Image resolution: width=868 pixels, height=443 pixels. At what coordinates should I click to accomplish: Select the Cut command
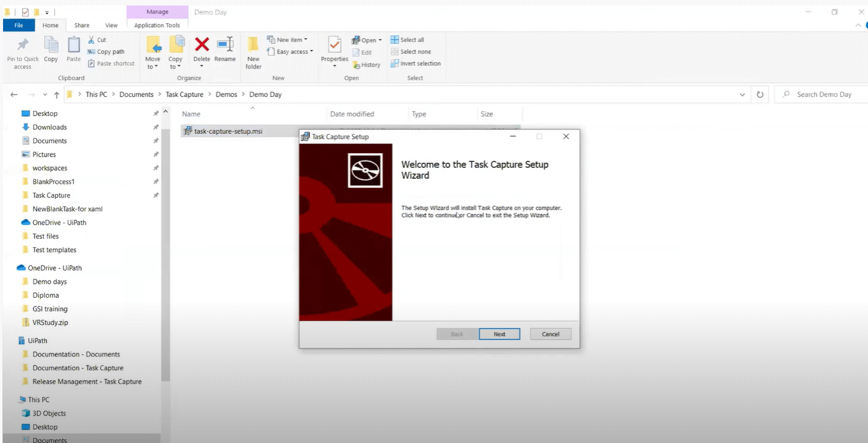click(x=97, y=40)
